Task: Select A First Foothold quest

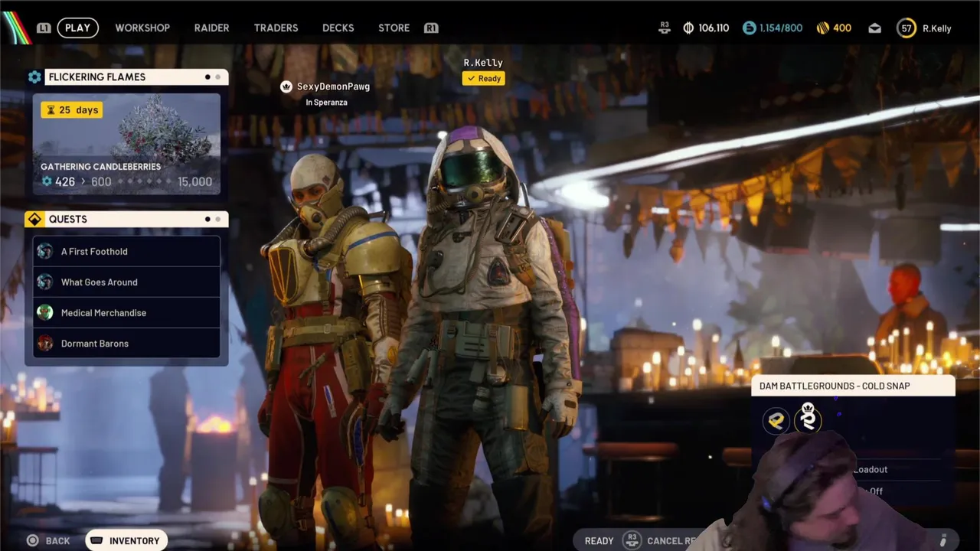Action: point(126,251)
